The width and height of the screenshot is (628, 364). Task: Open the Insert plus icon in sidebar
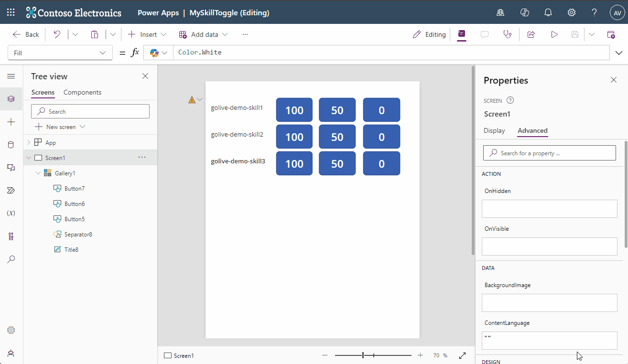coord(11,122)
